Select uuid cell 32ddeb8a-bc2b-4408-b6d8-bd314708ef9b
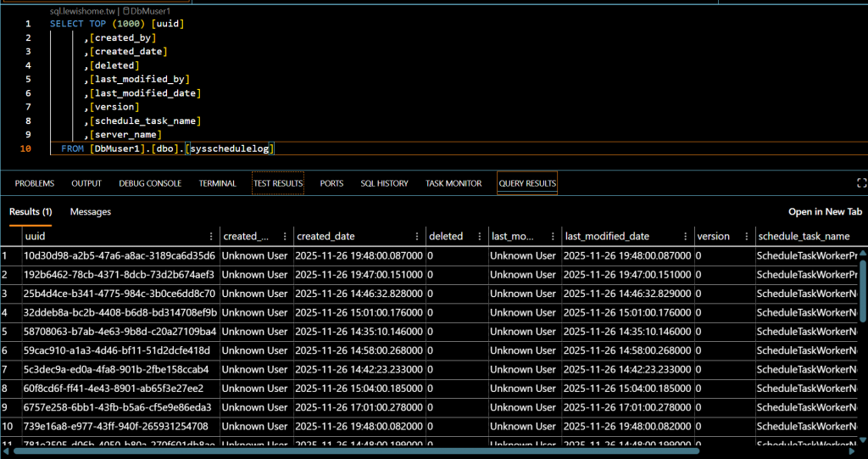868x459 pixels. coord(119,313)
